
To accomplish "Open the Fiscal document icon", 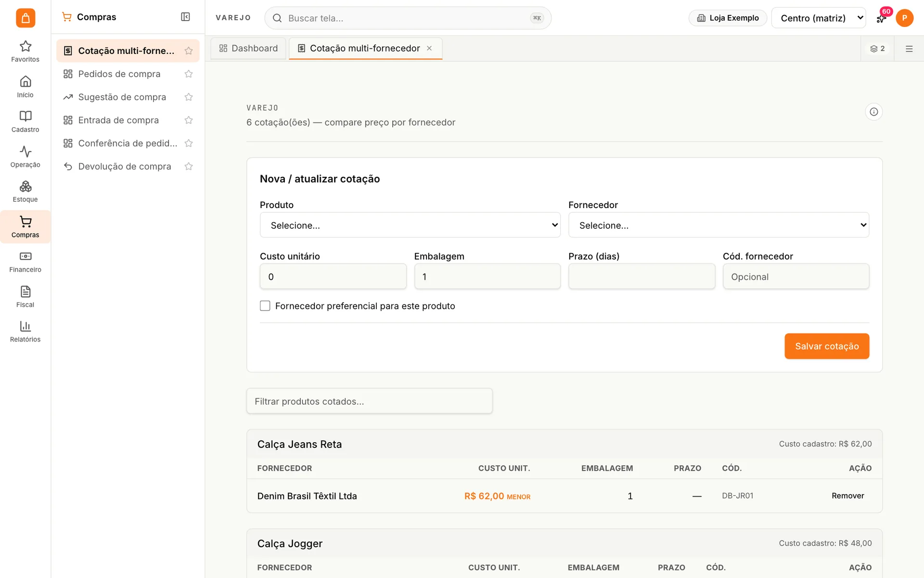I will tap(25, 297).
